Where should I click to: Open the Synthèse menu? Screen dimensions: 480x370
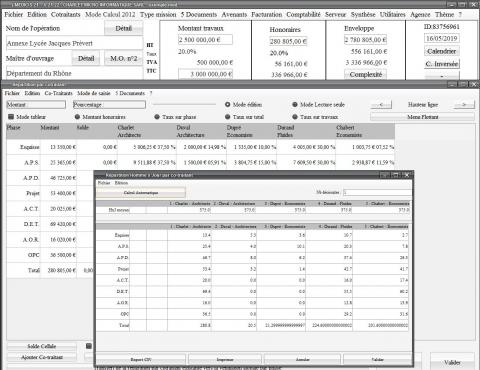(363, 14)
